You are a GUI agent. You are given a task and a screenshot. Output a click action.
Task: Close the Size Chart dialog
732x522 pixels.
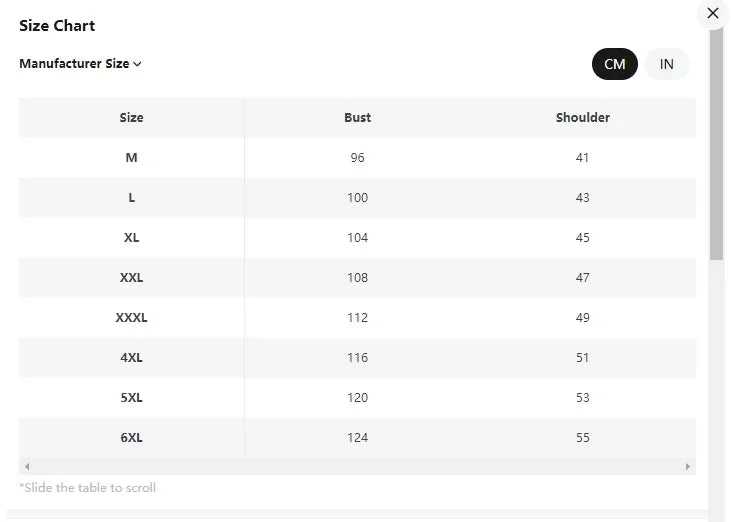coord(712,13)
